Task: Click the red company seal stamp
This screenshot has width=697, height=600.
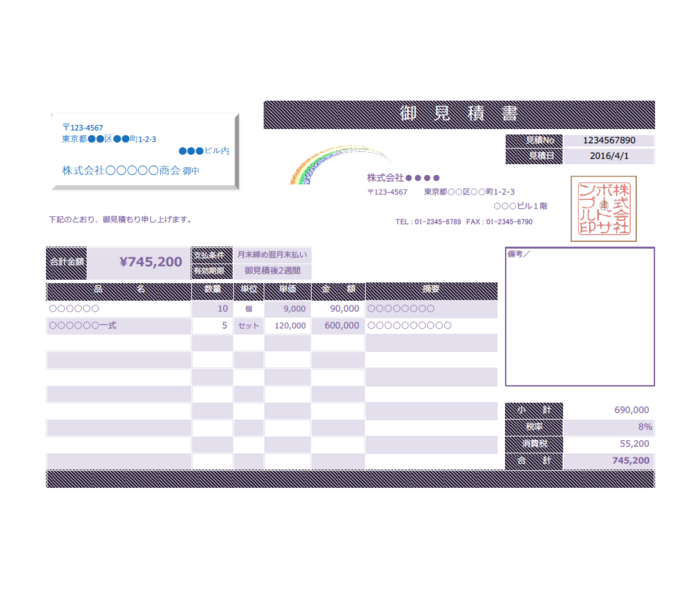Action: 604,208
